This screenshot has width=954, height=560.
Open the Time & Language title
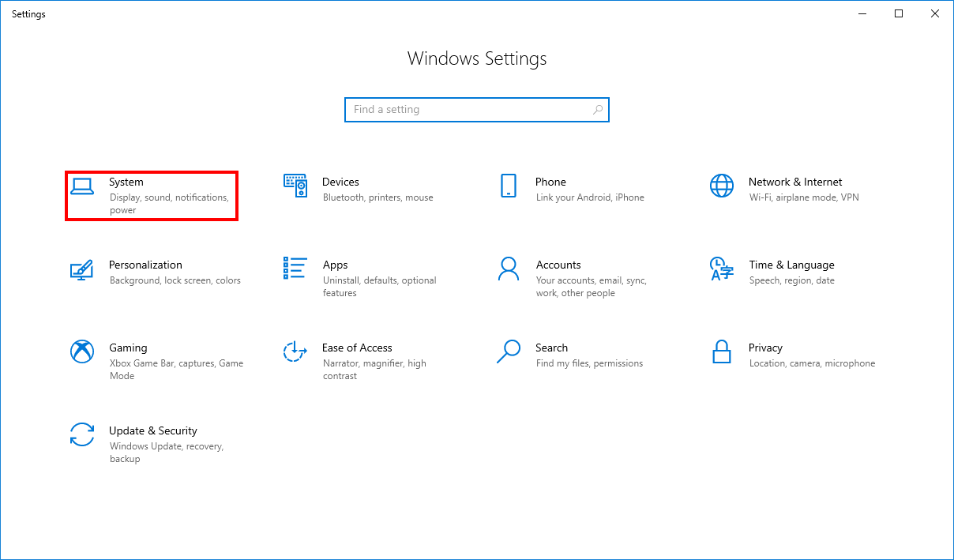[791, 265]
